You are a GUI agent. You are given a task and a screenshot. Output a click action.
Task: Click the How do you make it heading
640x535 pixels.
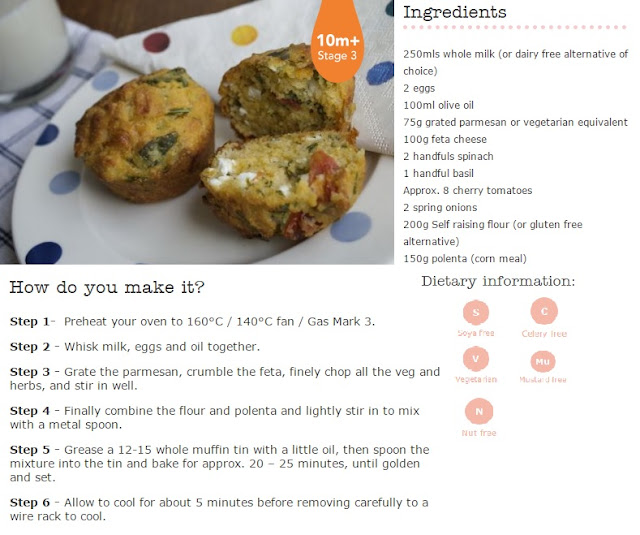click(107, 288)
